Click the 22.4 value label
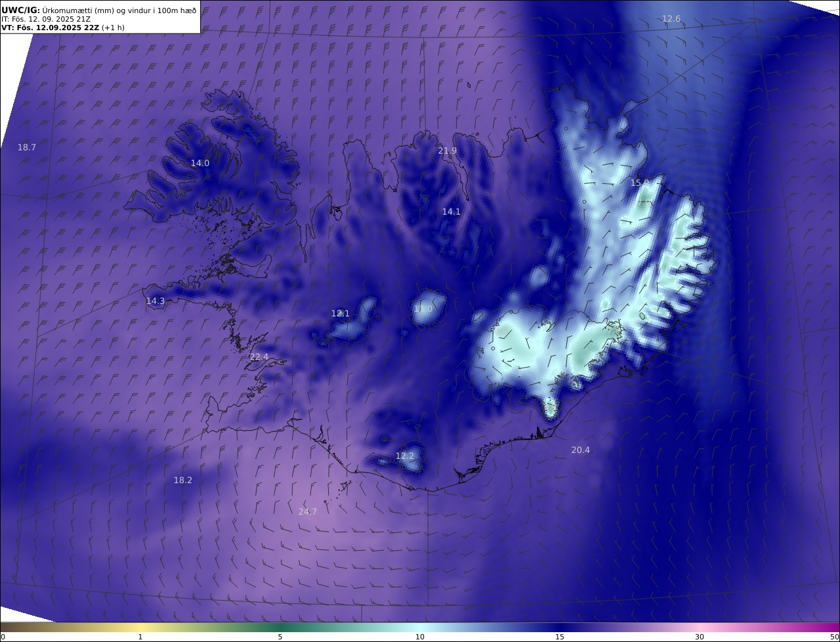The image size is (840, 642). click(x=259, y=357)
